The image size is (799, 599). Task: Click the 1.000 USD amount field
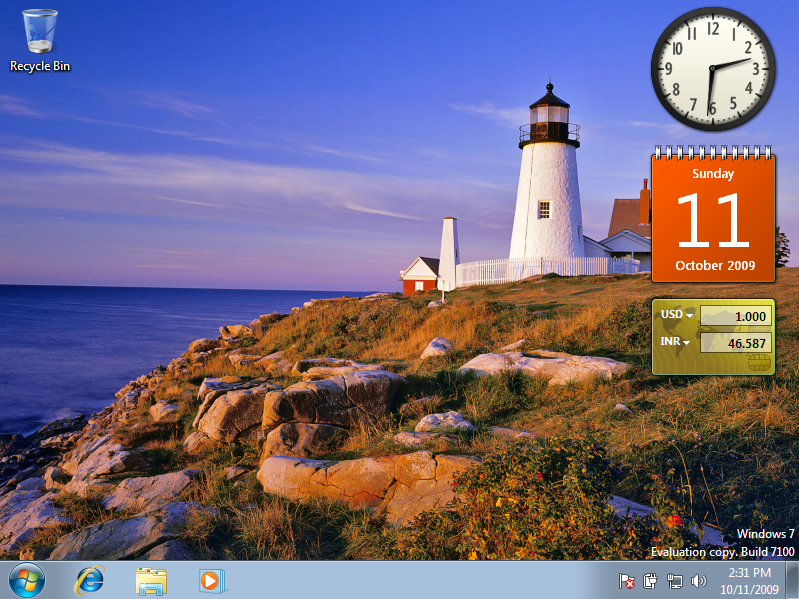pos(735,316)
